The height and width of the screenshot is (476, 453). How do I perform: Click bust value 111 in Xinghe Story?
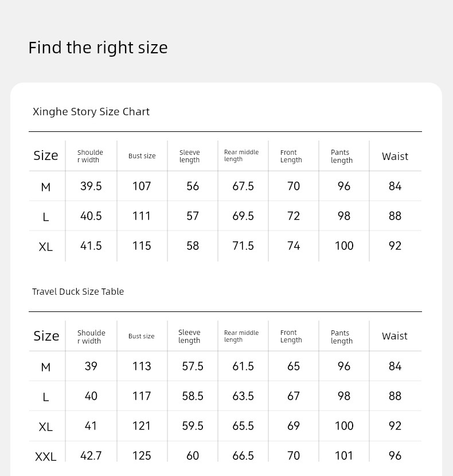tap(142, 216)
